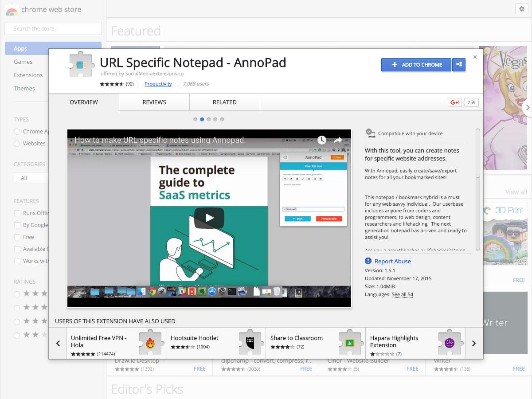Click the description panel scrollbar

point(477,153)
